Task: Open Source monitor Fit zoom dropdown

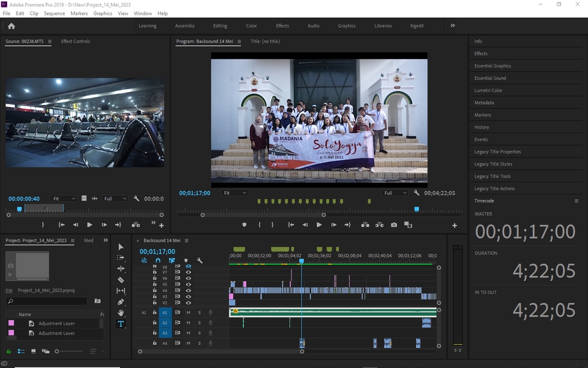Action: pos(63,198)
